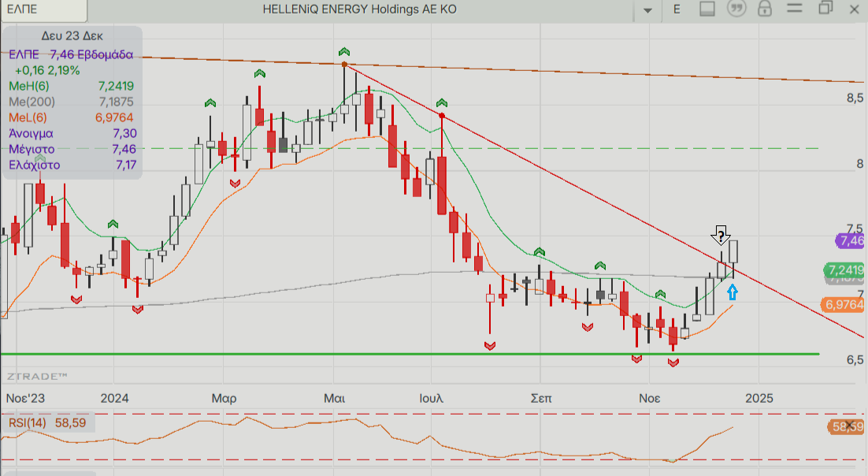The height and width of the screenshot is (476, 868).
Task: Toggle the padlock lock icon
Action: 765,9
